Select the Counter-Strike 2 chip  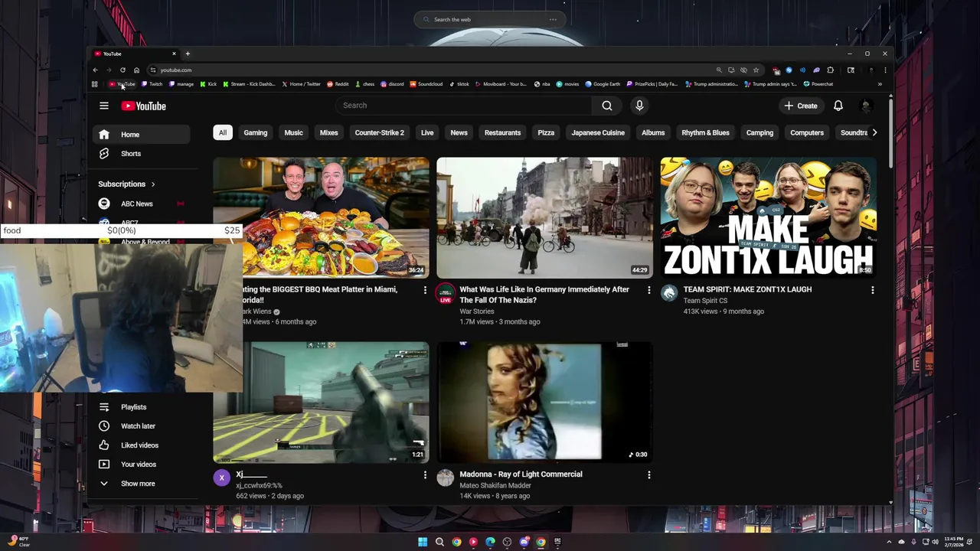coord(379,132)
